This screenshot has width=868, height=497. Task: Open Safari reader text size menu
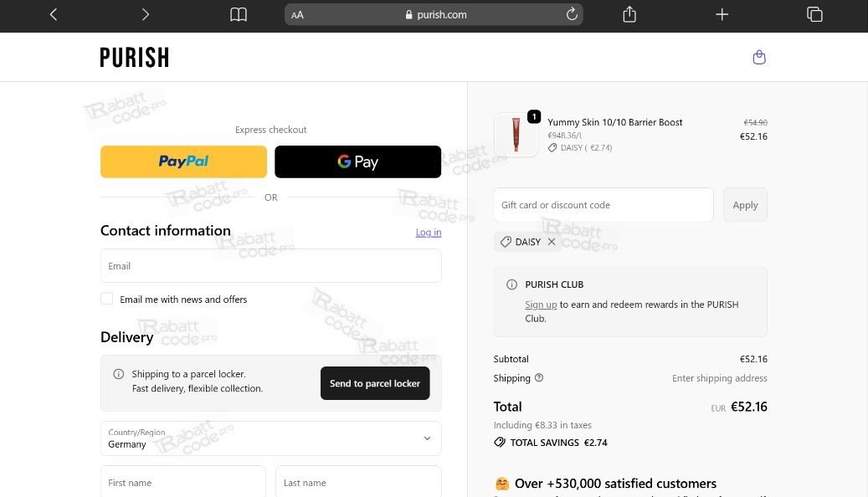pyautogui.click(x=298, y=14)
